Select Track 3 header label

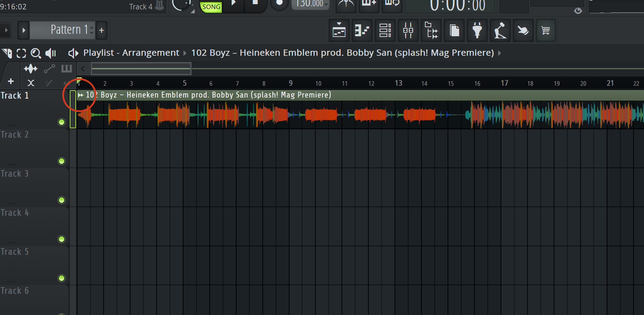[x=15, y=174]
